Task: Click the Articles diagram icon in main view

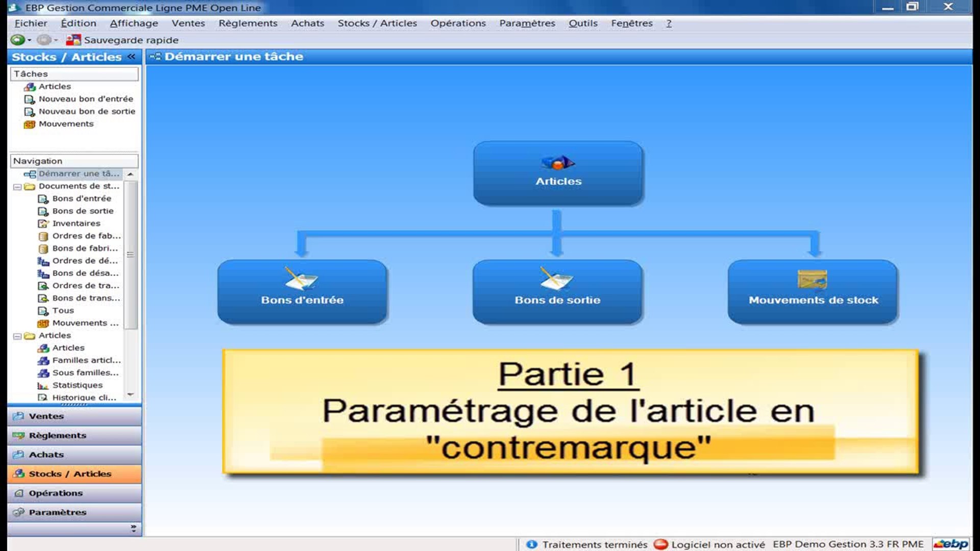Action: [558, 173]
